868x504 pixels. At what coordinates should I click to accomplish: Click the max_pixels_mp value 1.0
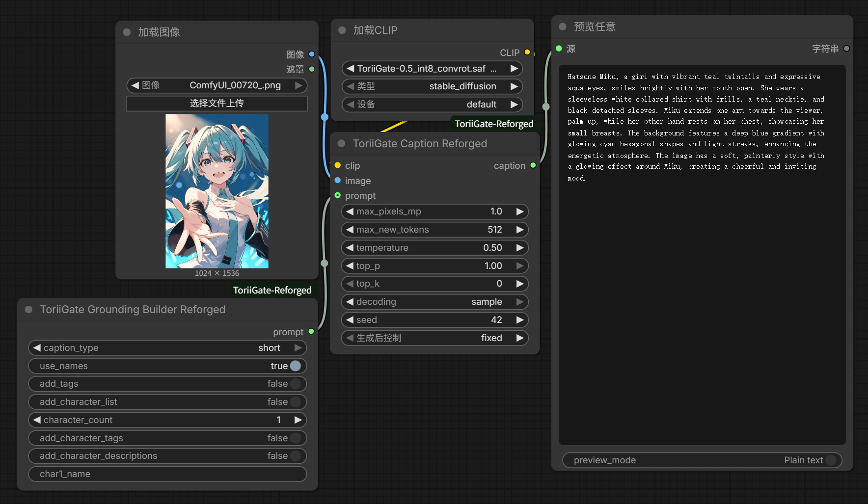coord(496,212)
